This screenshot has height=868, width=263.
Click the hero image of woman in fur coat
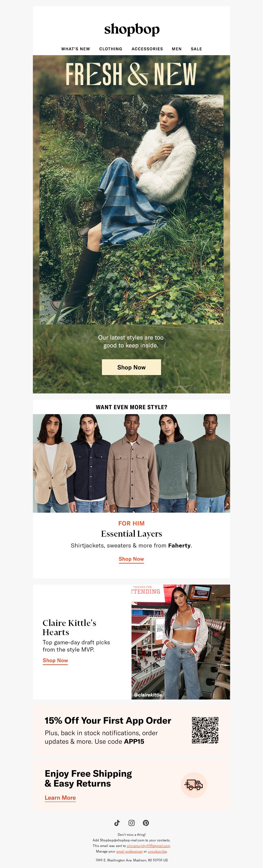pyautogui.click(x=131, y=209)
